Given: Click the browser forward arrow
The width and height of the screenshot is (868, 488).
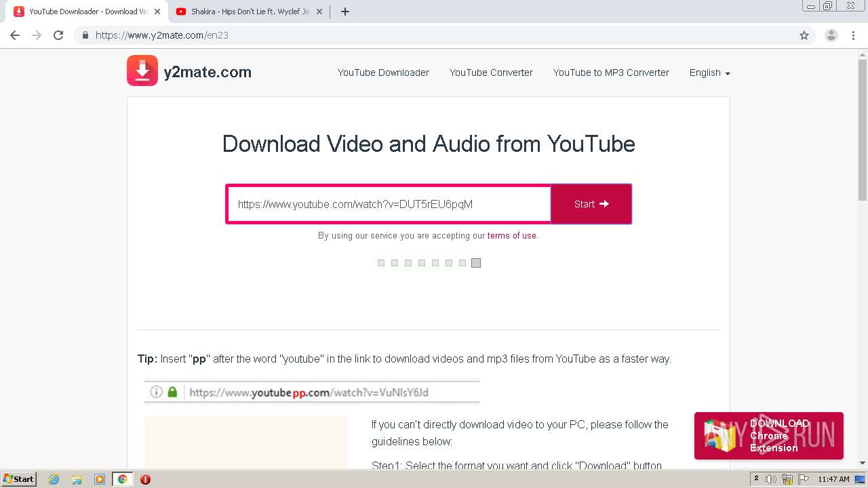Looking at the screenshot, I should tap(37, 35).
